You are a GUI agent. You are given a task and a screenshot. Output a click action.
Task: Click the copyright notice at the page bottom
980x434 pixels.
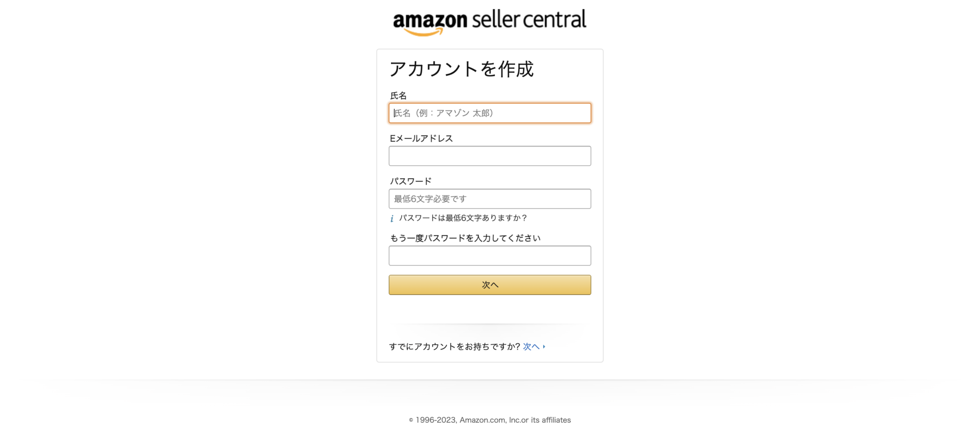pos(489,420)
